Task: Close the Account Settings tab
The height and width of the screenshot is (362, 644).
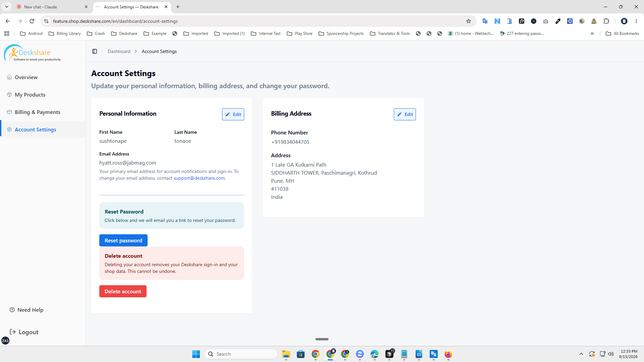Action: 166,7
